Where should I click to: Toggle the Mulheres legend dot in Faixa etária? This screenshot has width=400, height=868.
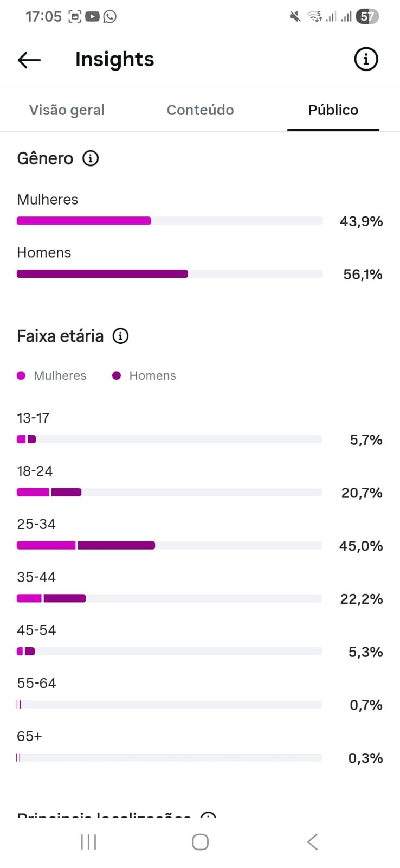click(x=21, y=375)
